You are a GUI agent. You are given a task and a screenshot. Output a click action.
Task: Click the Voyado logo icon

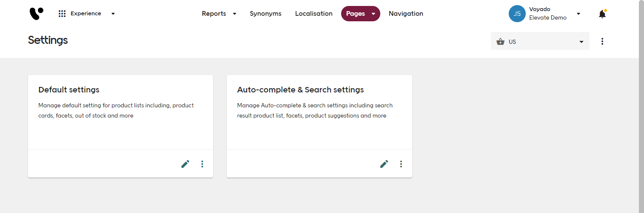[36, 14]
